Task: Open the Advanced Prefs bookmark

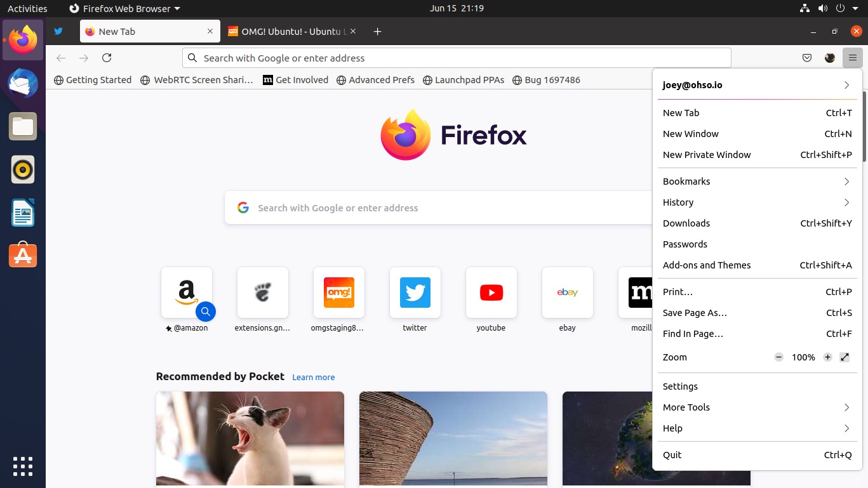Action: 375,80
